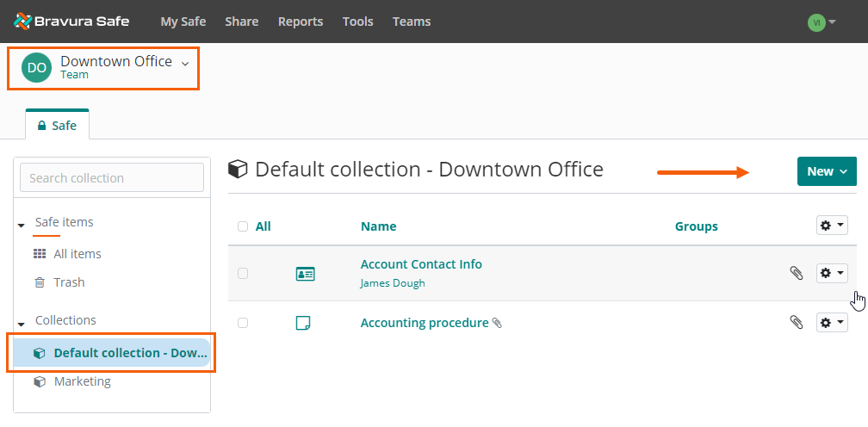868x427 pixels.
Task: Click the Bravura Safe logo
Action: 71,22
